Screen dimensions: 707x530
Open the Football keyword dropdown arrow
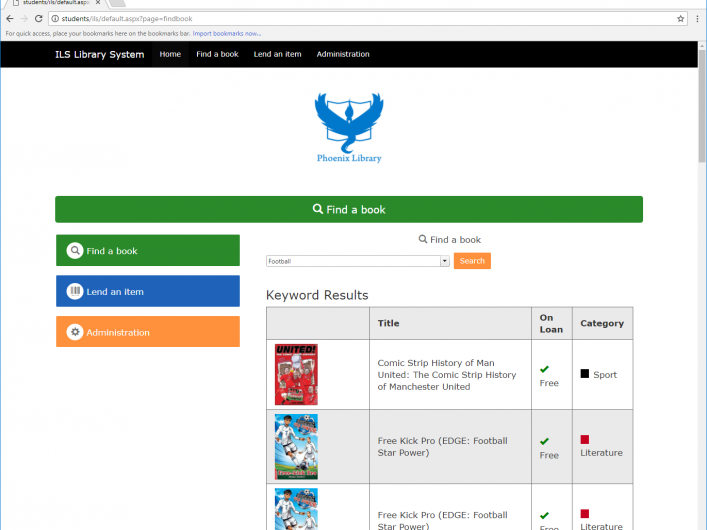pos(445,261)
